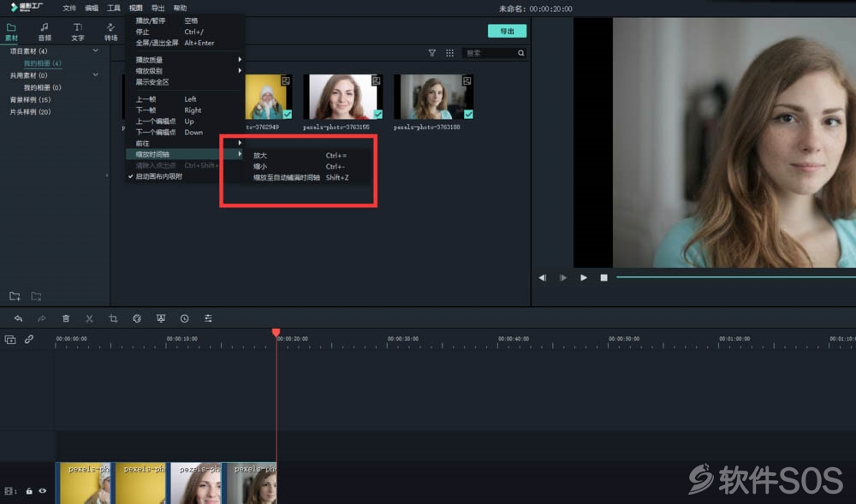Select the pexels-photo-3763188 thumbnail
Image resolution: width=856 pixels, height=504 pixels.
433,97
